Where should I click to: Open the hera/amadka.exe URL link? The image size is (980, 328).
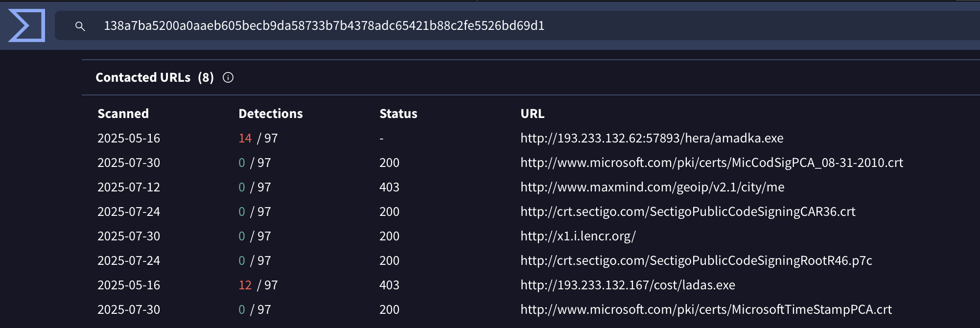tap(652, 138)
